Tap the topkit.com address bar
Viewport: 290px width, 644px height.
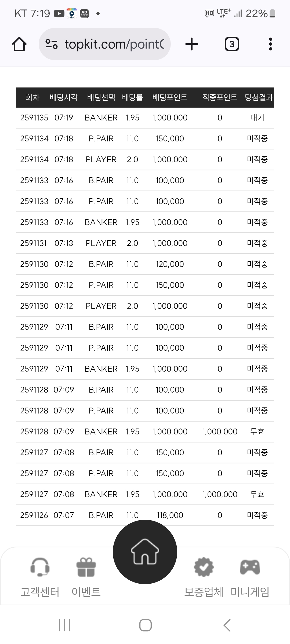(x=114, y=44)
